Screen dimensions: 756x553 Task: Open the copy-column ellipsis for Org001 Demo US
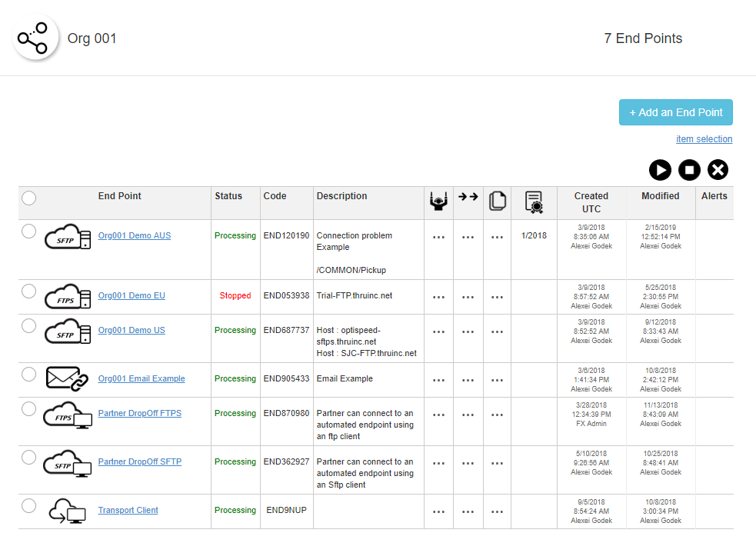[497, 332]
